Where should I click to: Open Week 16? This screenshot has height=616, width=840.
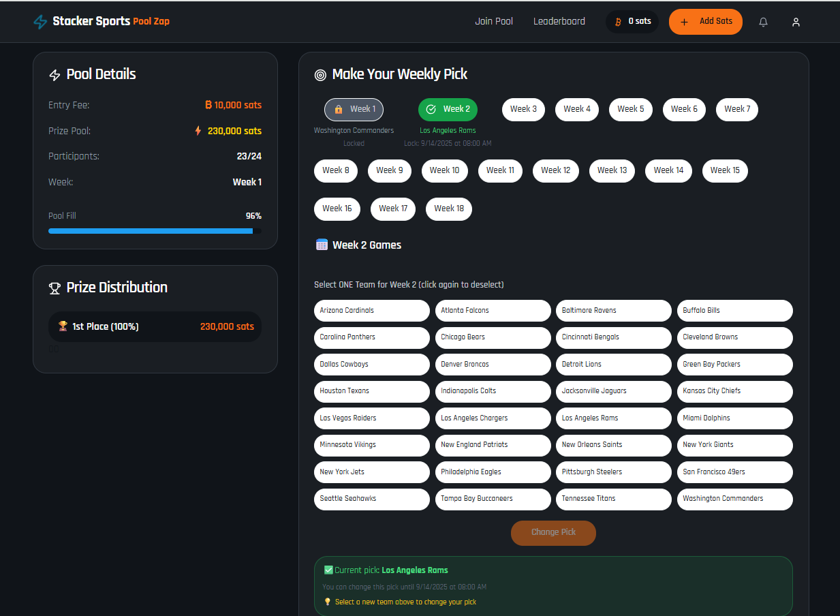tap(337, 209)
